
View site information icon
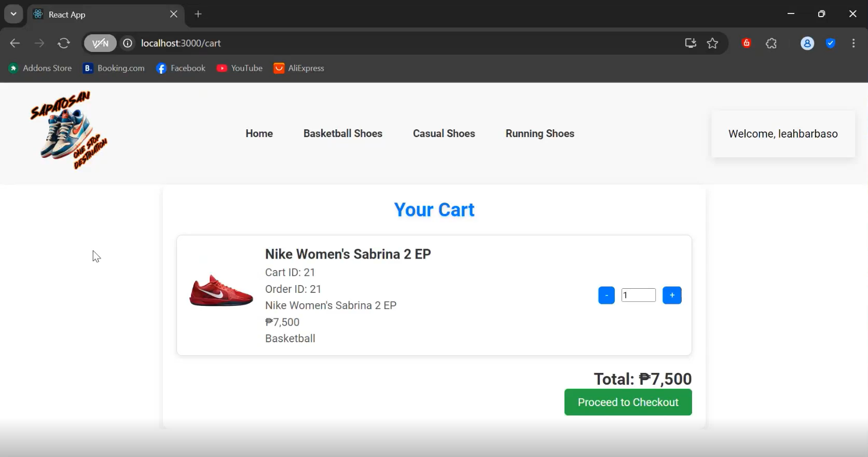click(128, 43)
